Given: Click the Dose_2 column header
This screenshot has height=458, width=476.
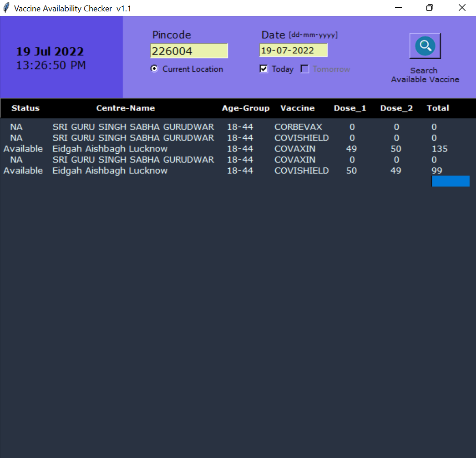Looking at the screenshot, I should coord(396,108).
